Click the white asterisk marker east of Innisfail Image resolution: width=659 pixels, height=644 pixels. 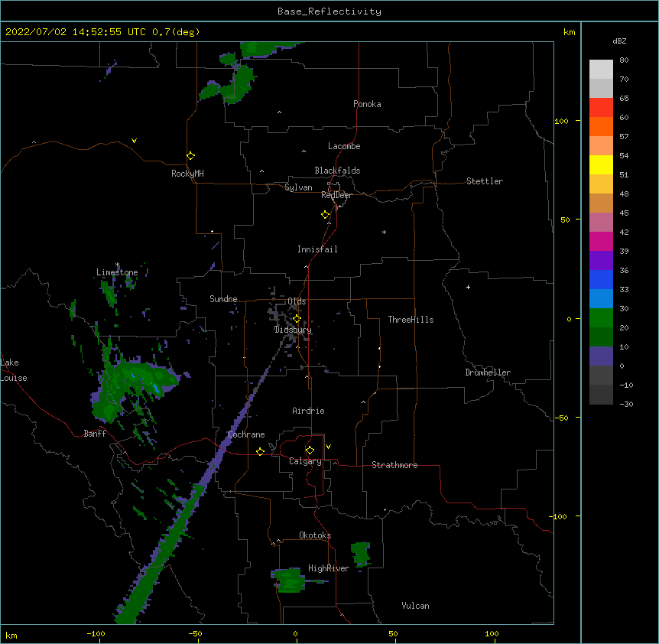[x=384, y=232]
